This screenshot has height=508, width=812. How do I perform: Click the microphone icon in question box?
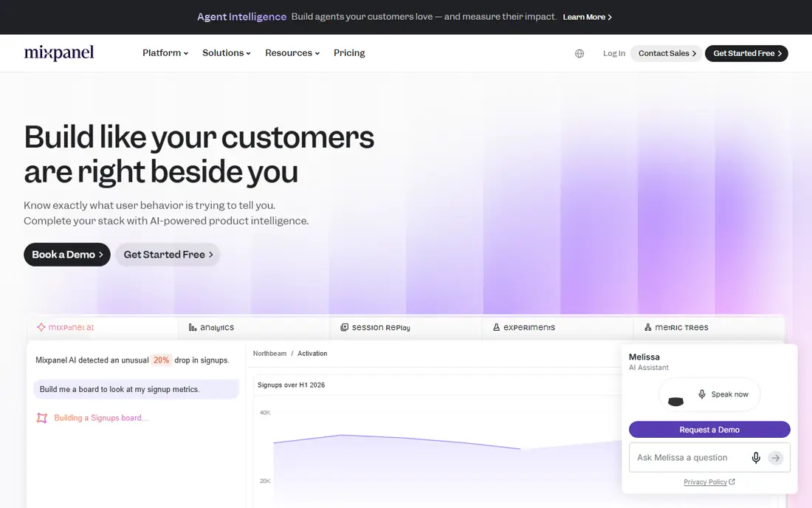756,458
